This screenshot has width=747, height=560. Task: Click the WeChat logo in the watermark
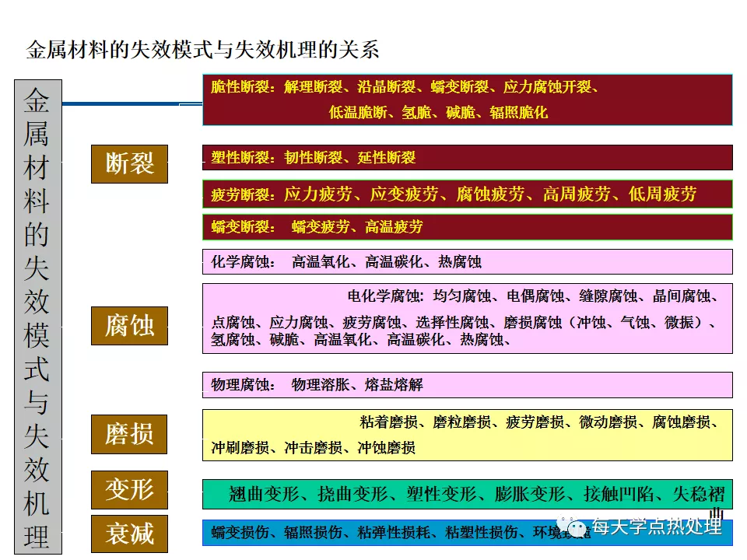(x=576, y=527)
